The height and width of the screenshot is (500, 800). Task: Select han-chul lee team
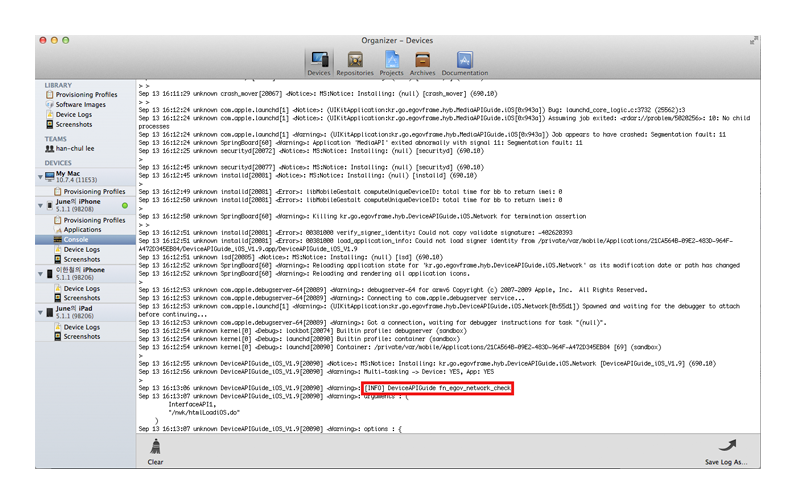pos(75,148)
